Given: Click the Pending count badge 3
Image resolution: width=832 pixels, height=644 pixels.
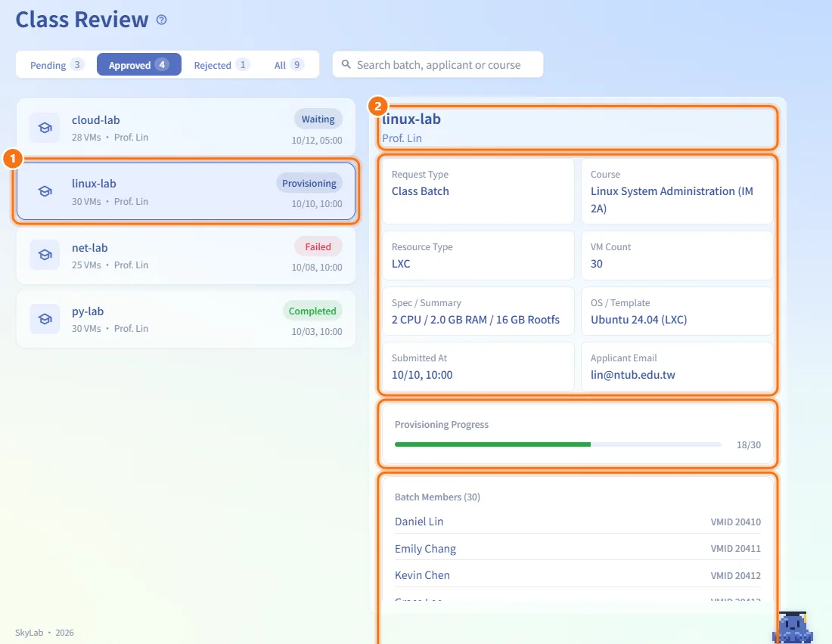Looking at the screenshot, I should click(x=77, y=65).
